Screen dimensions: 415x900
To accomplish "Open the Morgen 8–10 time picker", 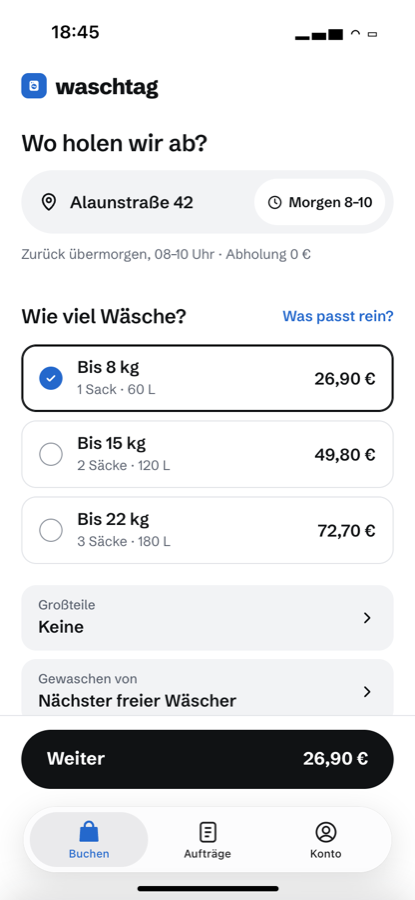I will [x=320, y=202].
